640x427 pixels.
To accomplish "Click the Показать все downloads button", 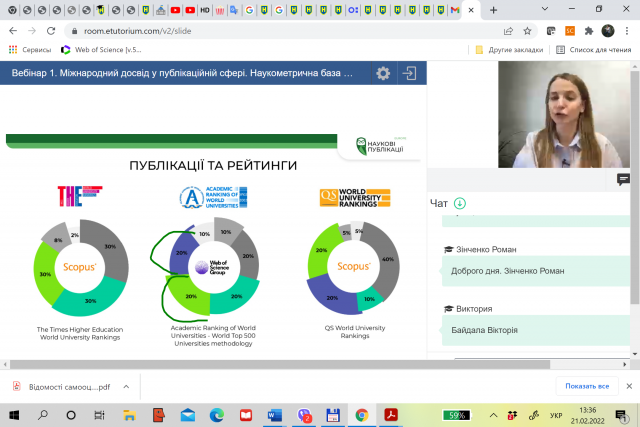I will [586, 386].
